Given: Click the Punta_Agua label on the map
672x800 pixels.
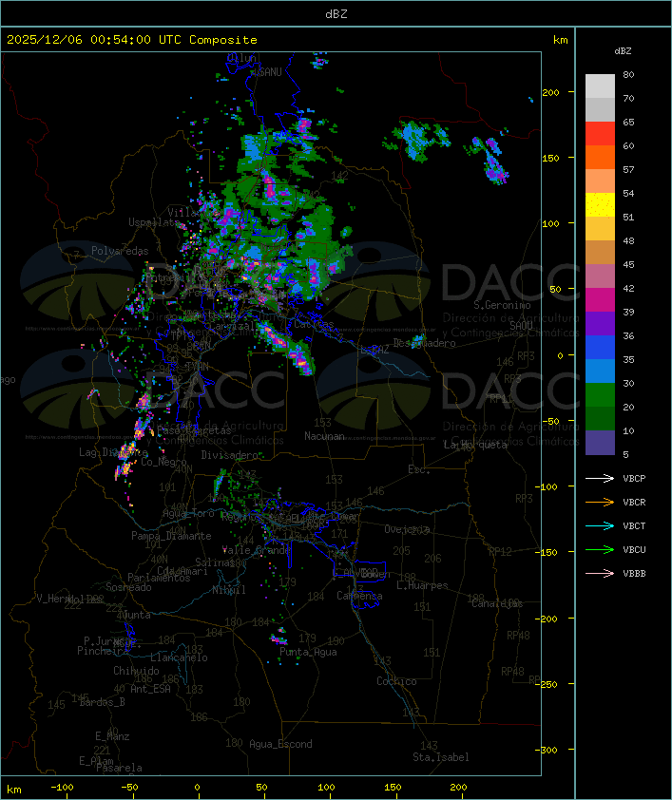Looking at the screenshot, I should (x=308, y=652).
